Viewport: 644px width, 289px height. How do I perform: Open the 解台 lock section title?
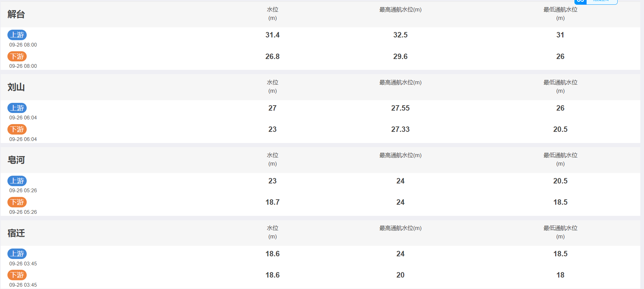pyautogui.click(x=16, y=14)
